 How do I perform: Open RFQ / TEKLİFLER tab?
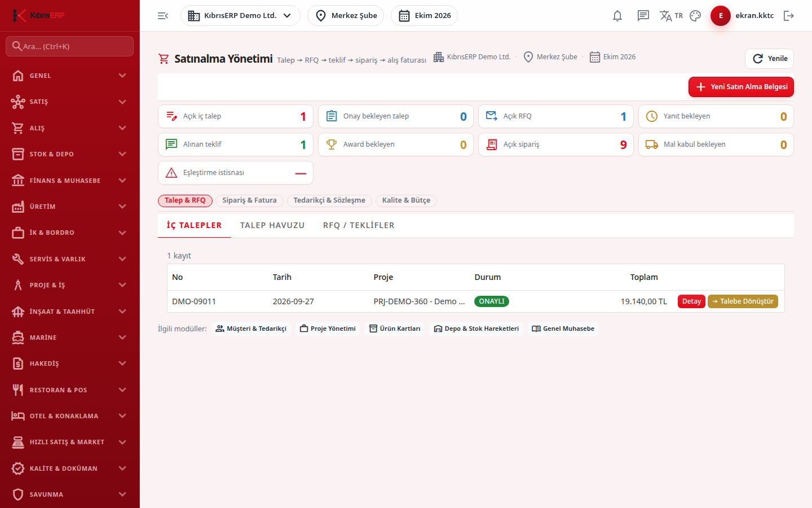[x=359, y=225]
